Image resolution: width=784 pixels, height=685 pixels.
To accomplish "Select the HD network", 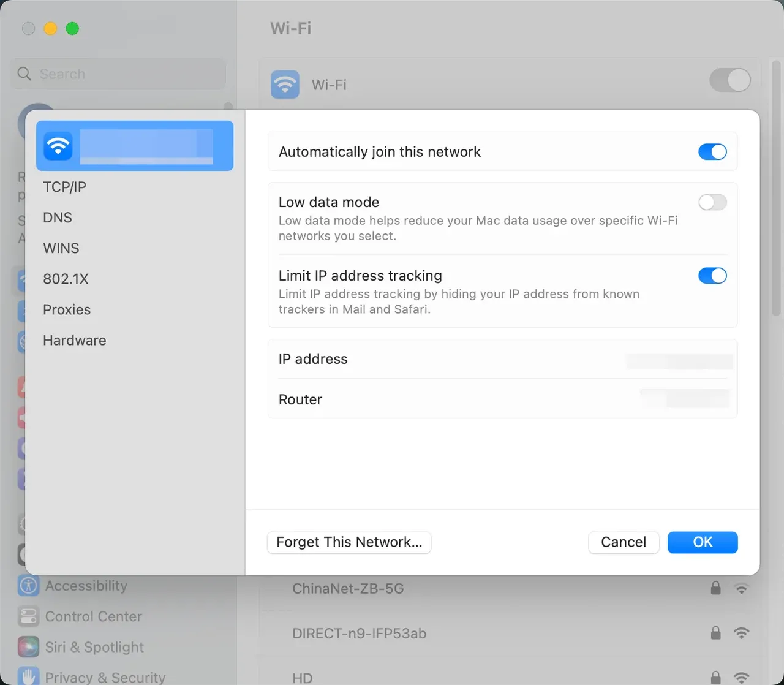I will [302, 678].
